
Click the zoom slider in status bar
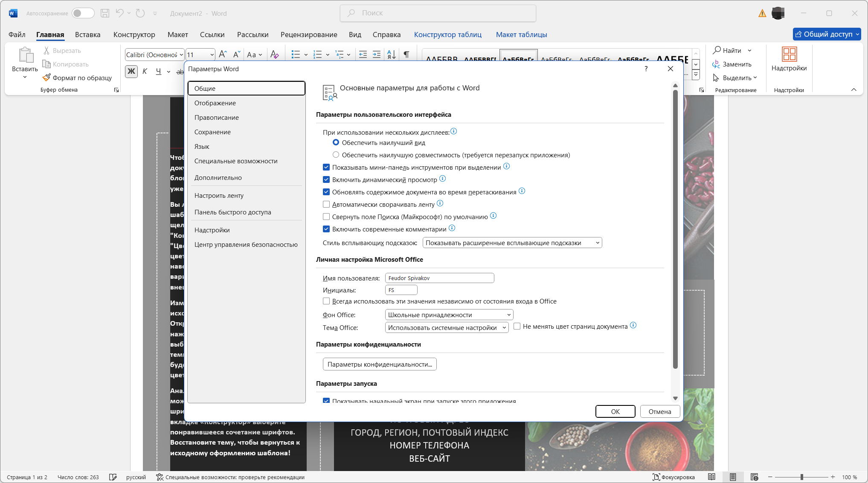coord(801,477)
